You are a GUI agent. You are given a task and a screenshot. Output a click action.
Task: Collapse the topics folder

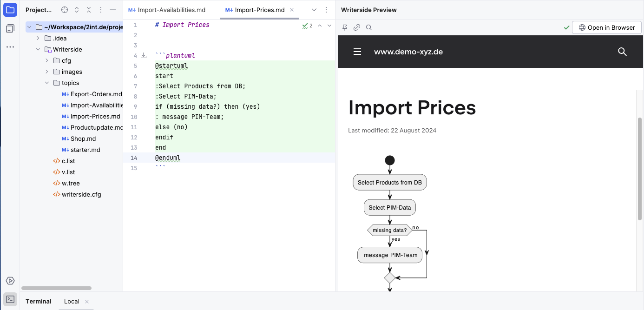47,83
